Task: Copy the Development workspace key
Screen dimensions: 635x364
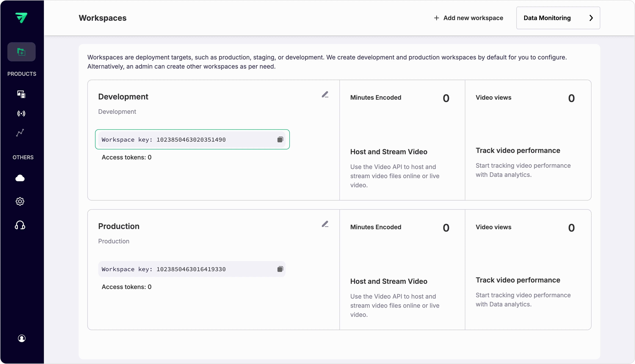Action: (x=280, y=140)
